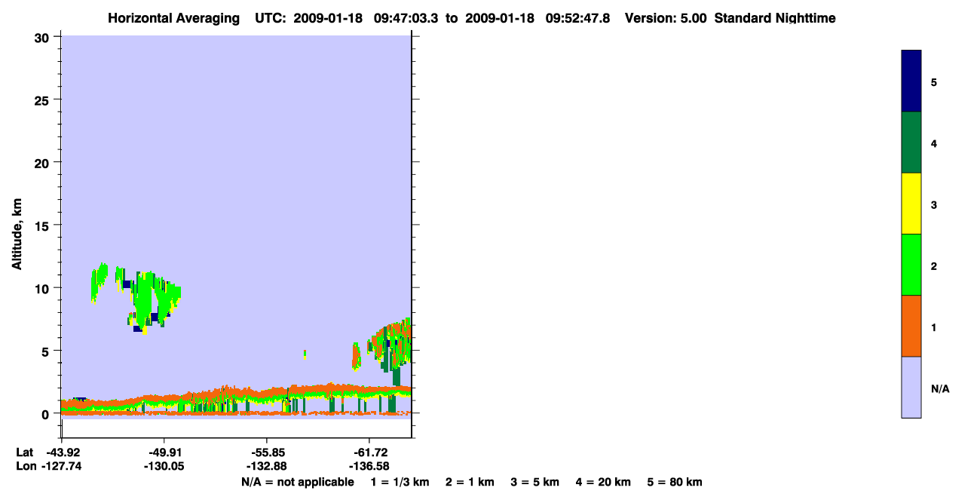Click the y-axis tick label 10
Image resolution: width=980 pixels, height=503 pixels.
pyautogui.click(x=44, y=288)
